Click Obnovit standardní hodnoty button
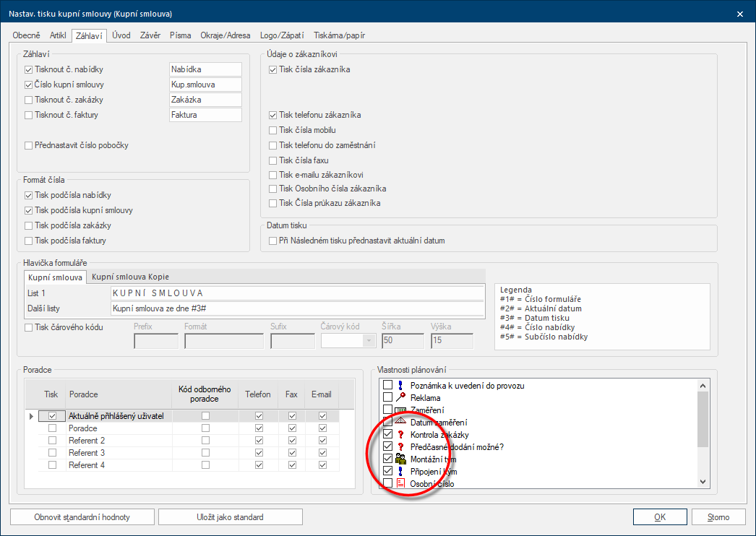The height and width of the screenshot is (536, 756). [82, 517]
